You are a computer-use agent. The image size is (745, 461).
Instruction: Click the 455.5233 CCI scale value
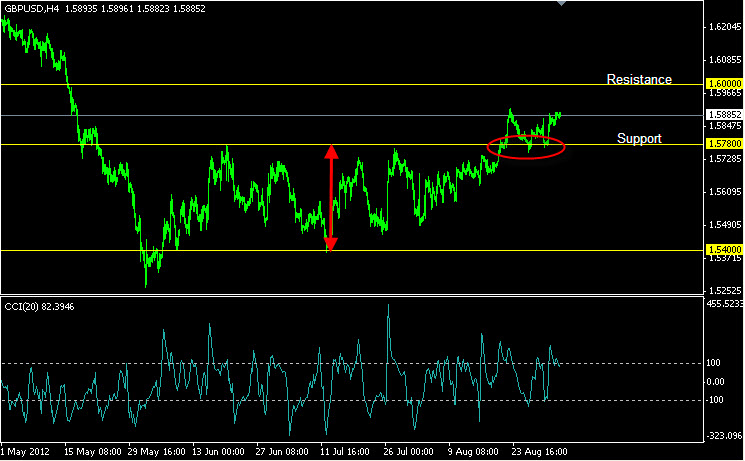coord(726,304)
